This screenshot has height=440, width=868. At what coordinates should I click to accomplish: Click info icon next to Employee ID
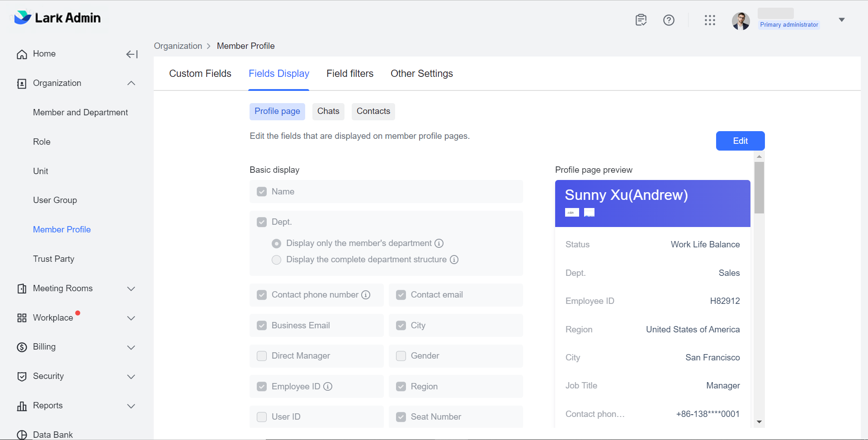click(328, 387)
